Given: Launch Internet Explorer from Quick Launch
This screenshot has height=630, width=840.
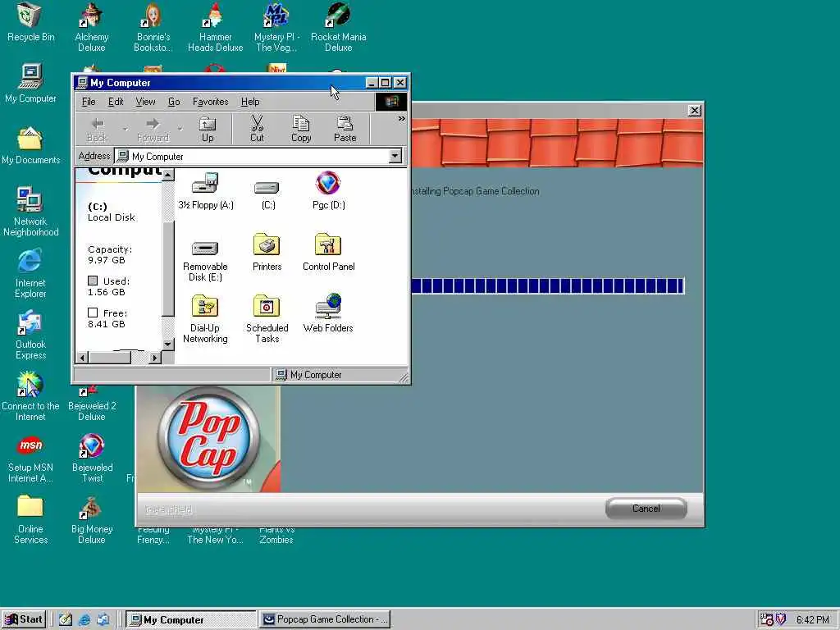Looking at the screenshot, I should coord(84,620).
